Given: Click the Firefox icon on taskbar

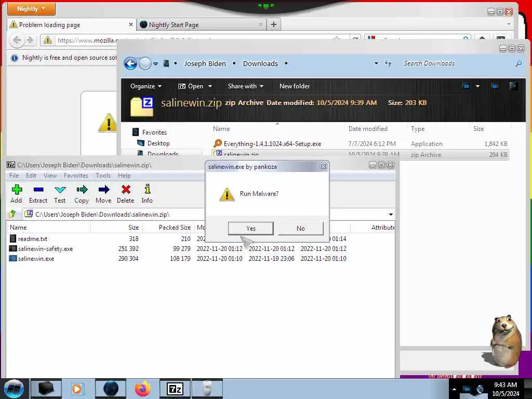Looking at the screenshot, I should click(143, 389).
